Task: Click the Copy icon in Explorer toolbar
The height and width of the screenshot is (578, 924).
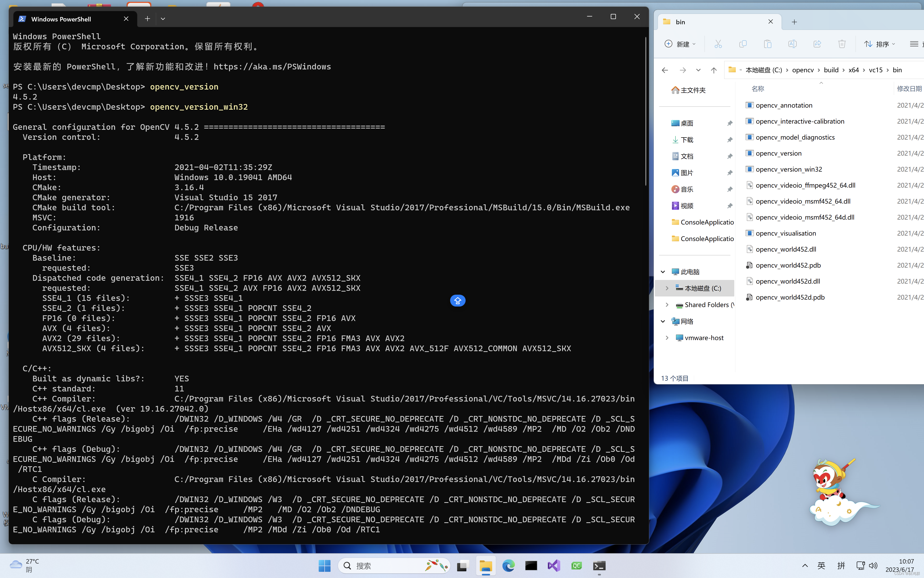Action: coord(743,44)
